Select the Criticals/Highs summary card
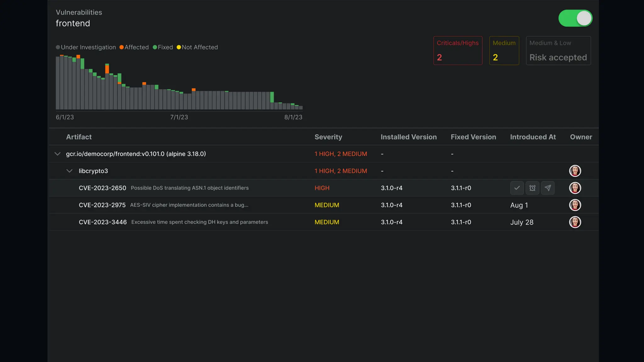644x362 pixels. coord(458,51)
